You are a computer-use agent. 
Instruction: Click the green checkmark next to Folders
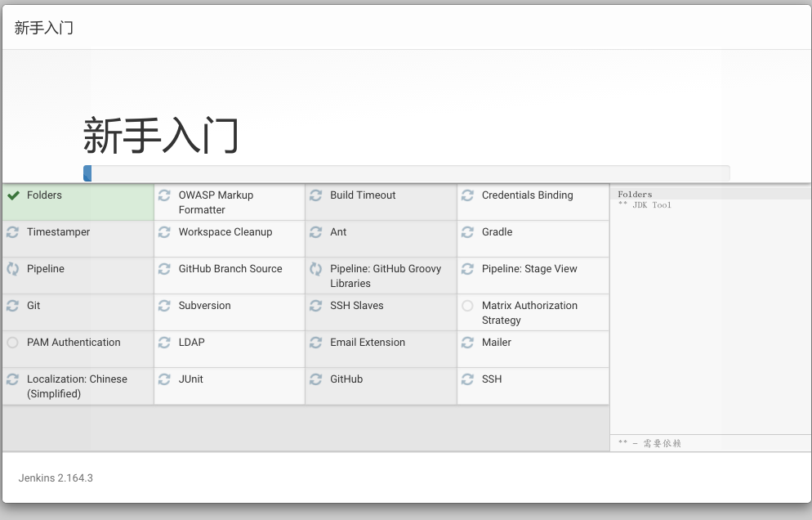(x=13, y=195)
